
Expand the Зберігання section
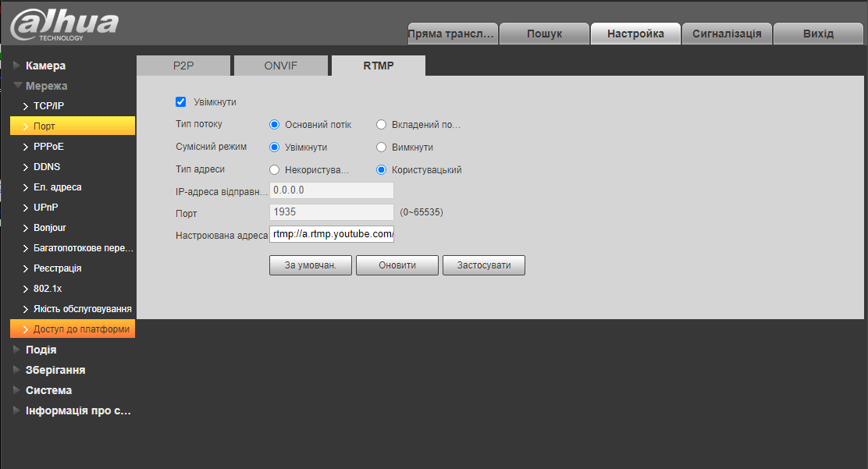tap(55, 370)
